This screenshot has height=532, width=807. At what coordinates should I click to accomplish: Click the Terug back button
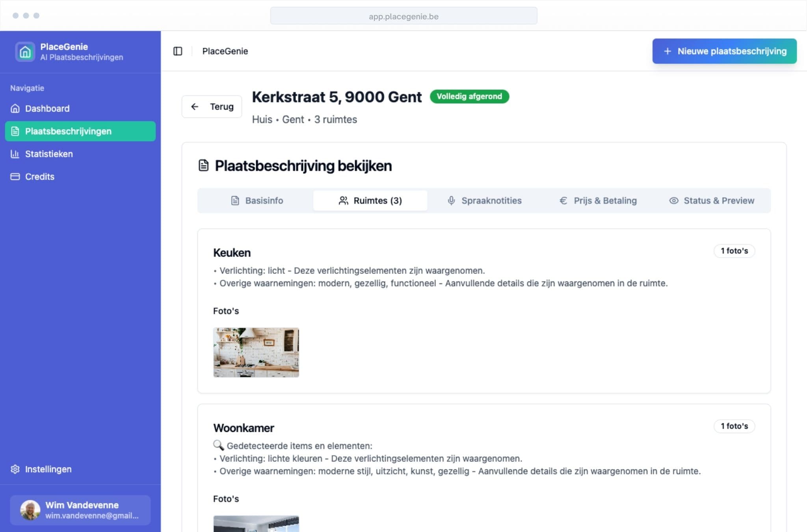(x=212, y=106)
